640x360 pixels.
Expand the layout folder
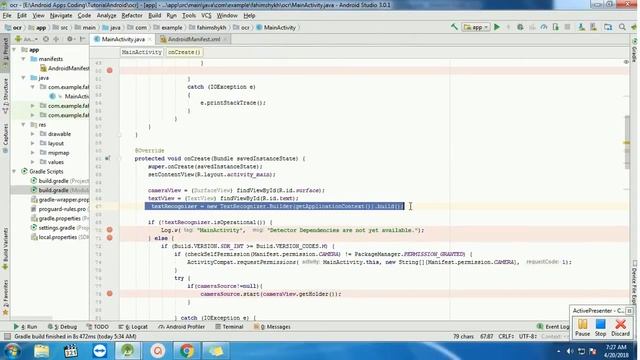pyautogui.click(x=33, y=143)
